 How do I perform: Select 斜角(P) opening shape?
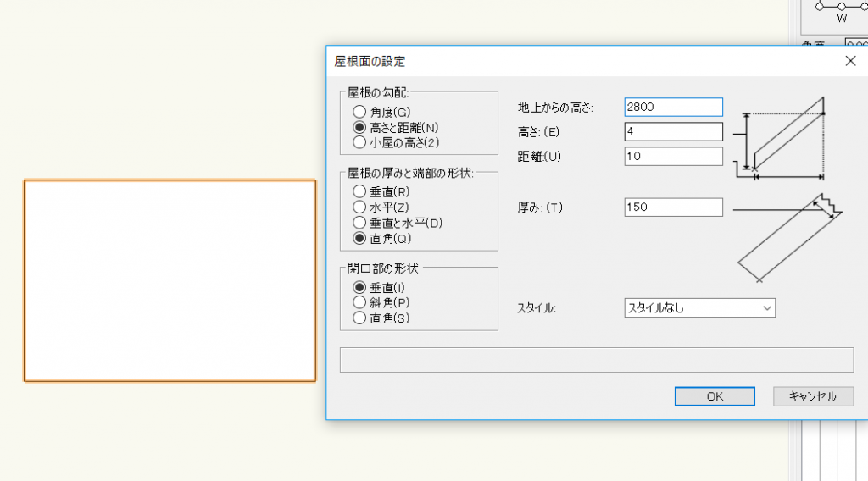click(359, 302)
